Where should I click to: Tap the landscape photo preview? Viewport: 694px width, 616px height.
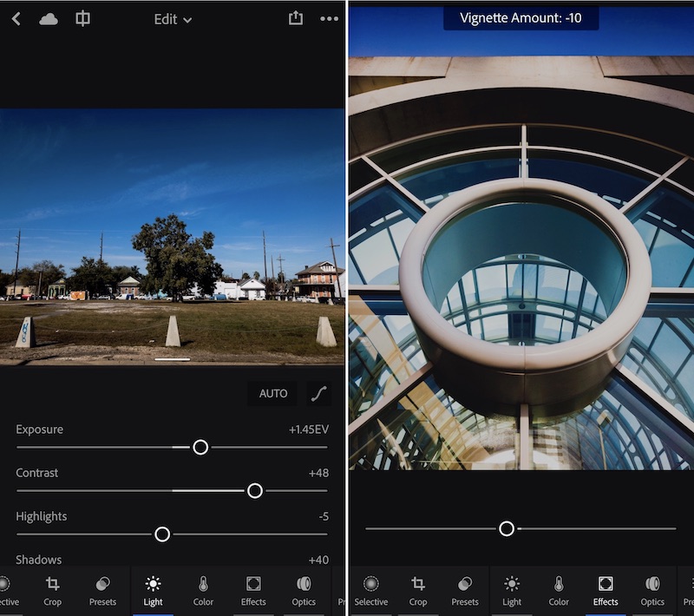[x=172, y=236]
